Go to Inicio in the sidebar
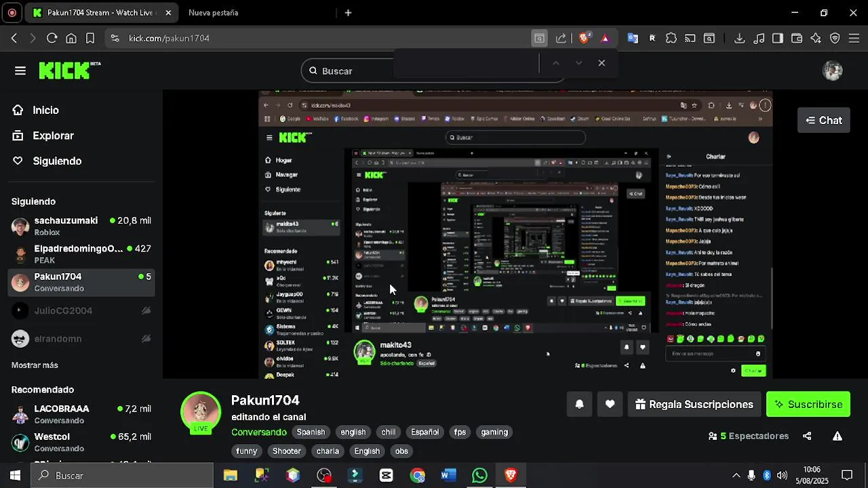 tap(45, 110)
